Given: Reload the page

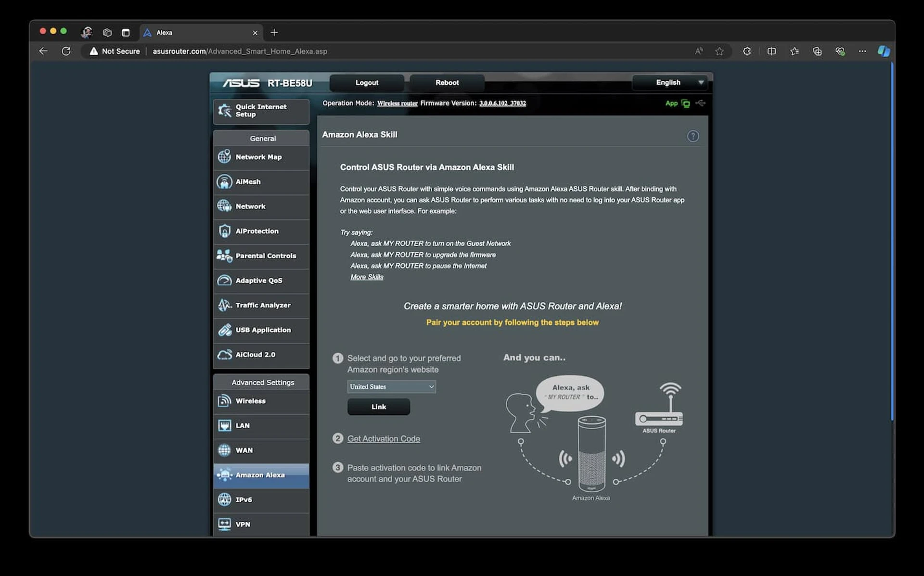Looking at the screenshot, I should 66,51.
